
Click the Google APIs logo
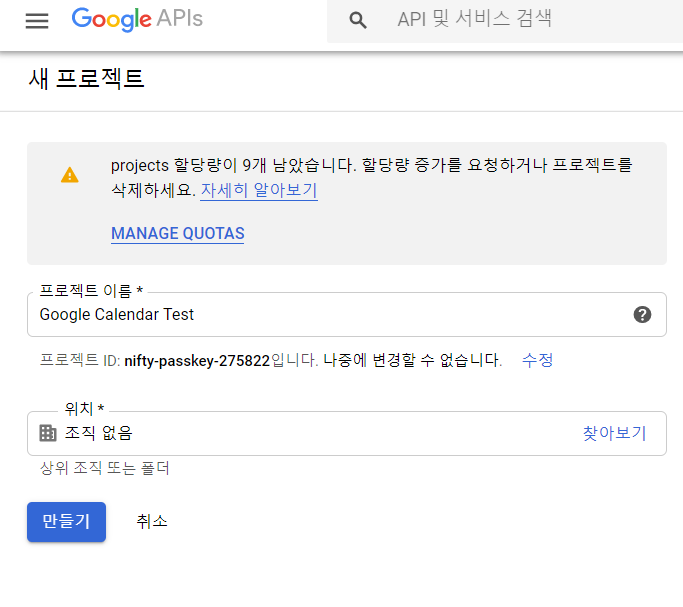[137, 20]
